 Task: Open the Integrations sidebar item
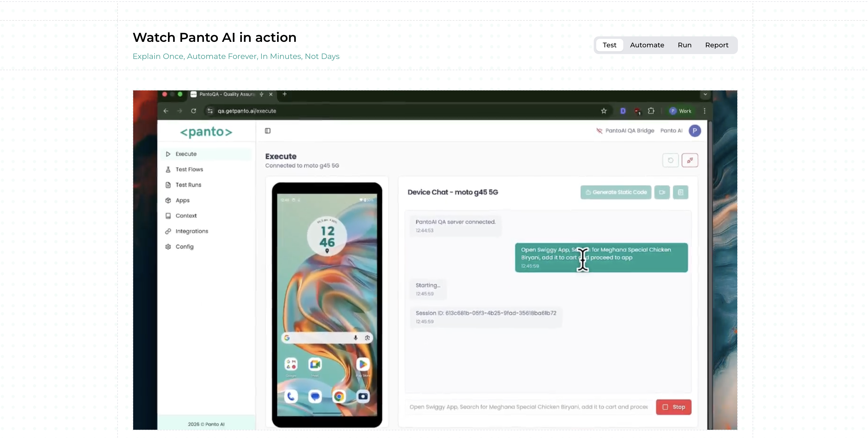191,231
